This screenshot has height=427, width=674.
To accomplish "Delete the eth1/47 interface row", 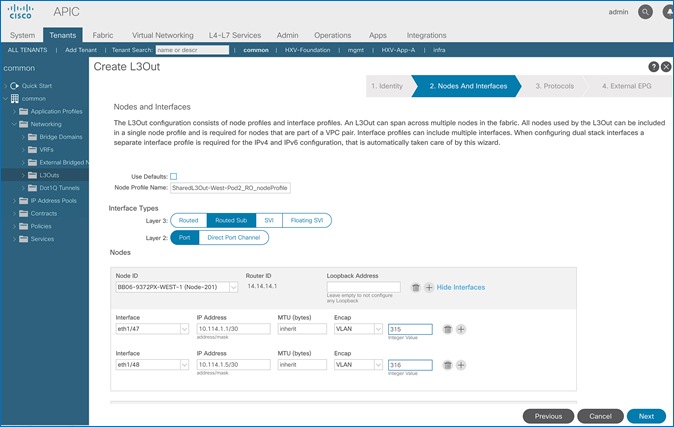I will click(x=447, y=329).
